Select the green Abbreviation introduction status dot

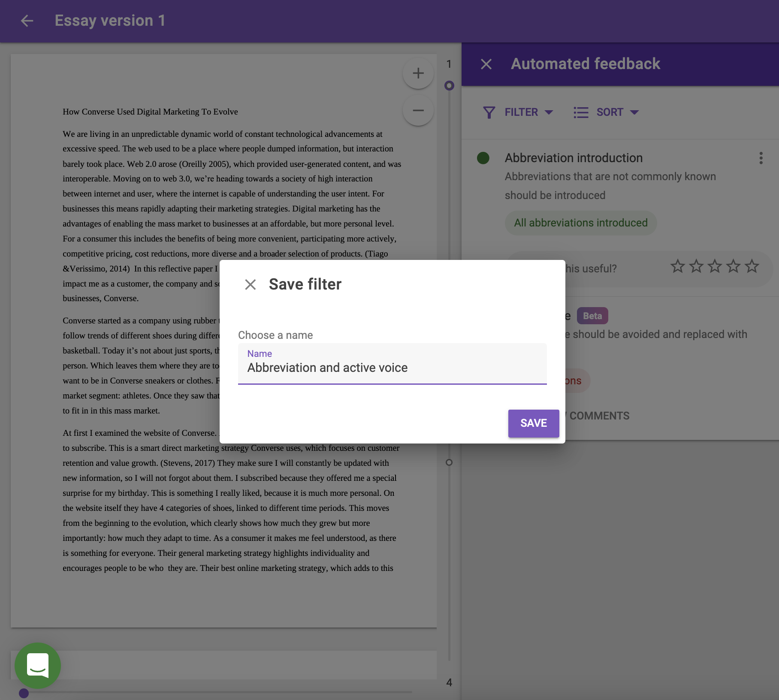(483, 158)
